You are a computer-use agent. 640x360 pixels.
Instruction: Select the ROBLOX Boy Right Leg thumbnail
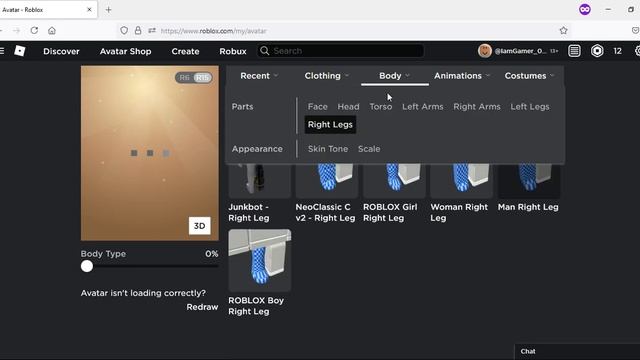coord(260,260)
